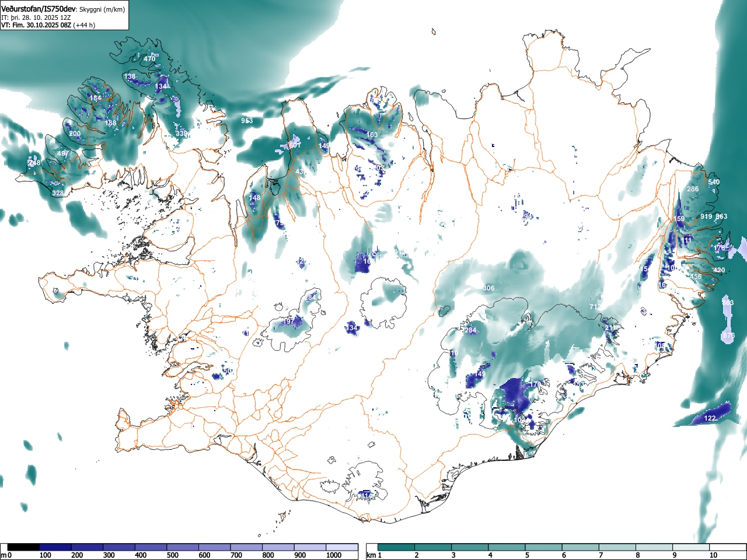The image size is (747, 560).
Task: Click the 300–400 m legend swatch
Action: tap(119, 547)
